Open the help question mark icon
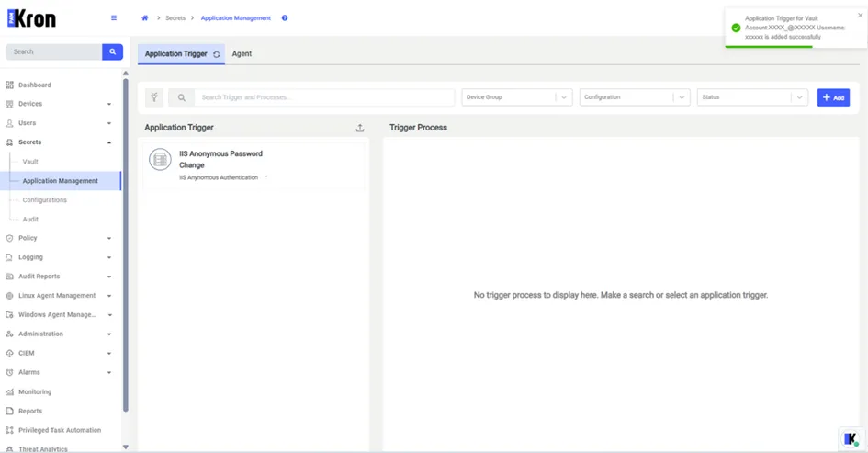This screenshot has width=868, height=453. point(285,17)
